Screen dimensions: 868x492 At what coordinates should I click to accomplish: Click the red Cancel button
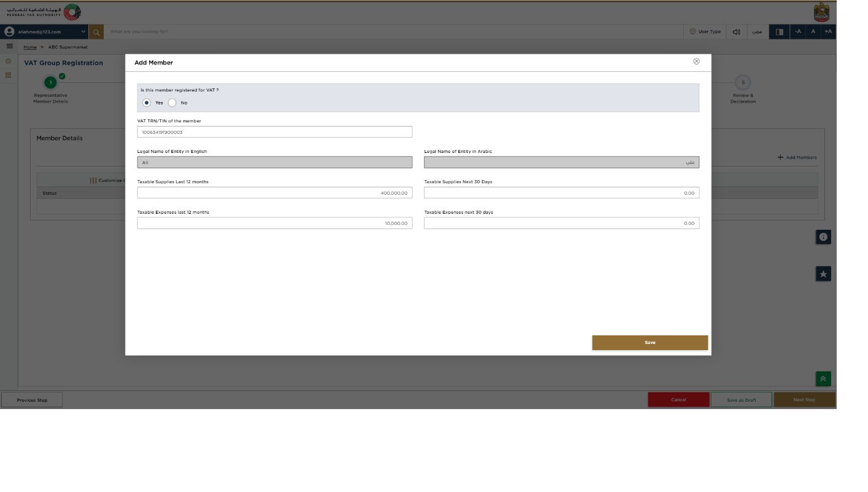click(678, 400)
